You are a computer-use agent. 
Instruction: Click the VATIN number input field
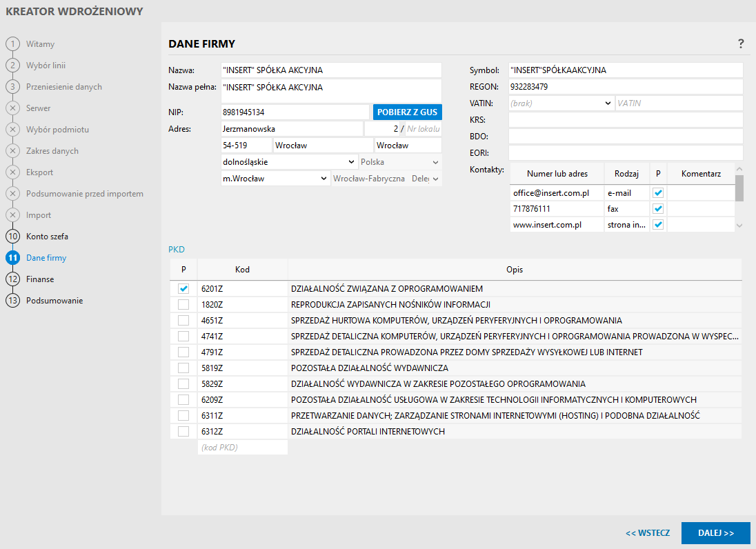(x=679, y=103)
